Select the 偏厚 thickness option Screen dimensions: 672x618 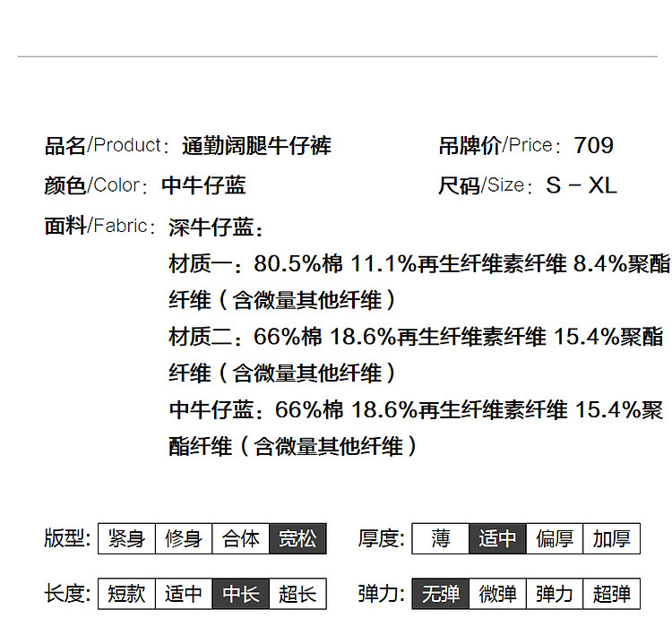click(555, 538)
